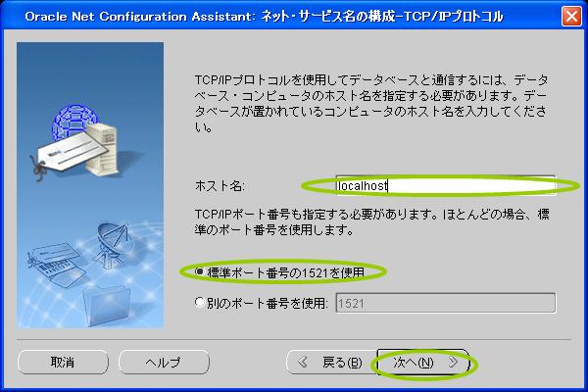588x392 pixels.
Task: Click the 戻る(B) back button
Action: pyautogui.click(x=332, y=362)
